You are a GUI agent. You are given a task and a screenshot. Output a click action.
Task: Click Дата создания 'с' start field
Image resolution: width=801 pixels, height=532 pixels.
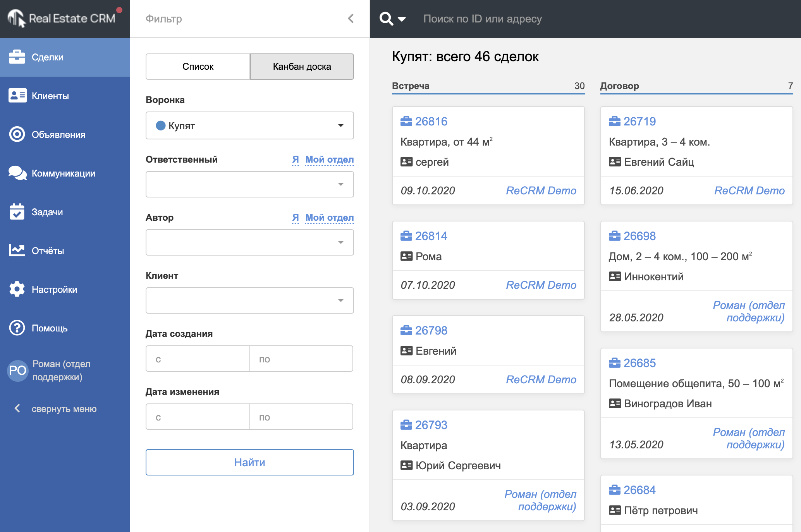(198, 359)
